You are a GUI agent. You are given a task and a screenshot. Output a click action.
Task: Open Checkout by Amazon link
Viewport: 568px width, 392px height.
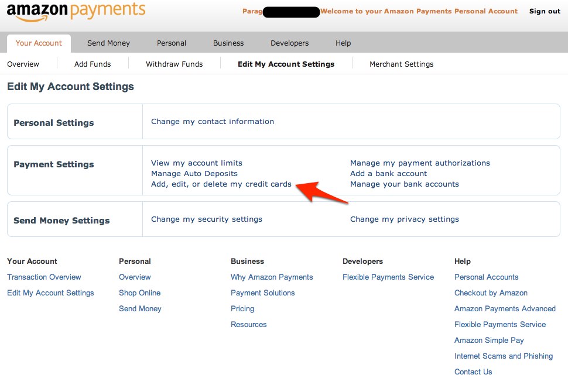click(491, 293)
